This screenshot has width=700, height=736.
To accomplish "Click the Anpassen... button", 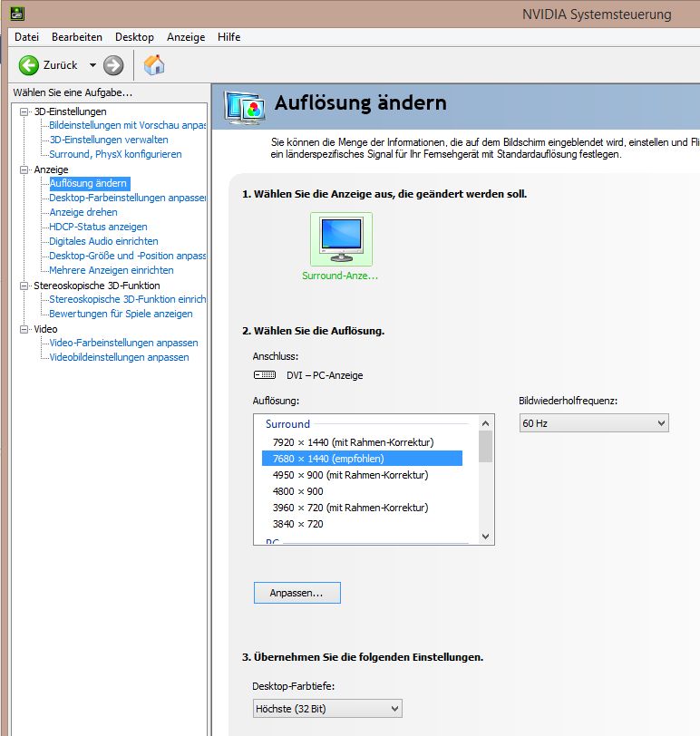I will pyautogui.click(x=297, y=593).
